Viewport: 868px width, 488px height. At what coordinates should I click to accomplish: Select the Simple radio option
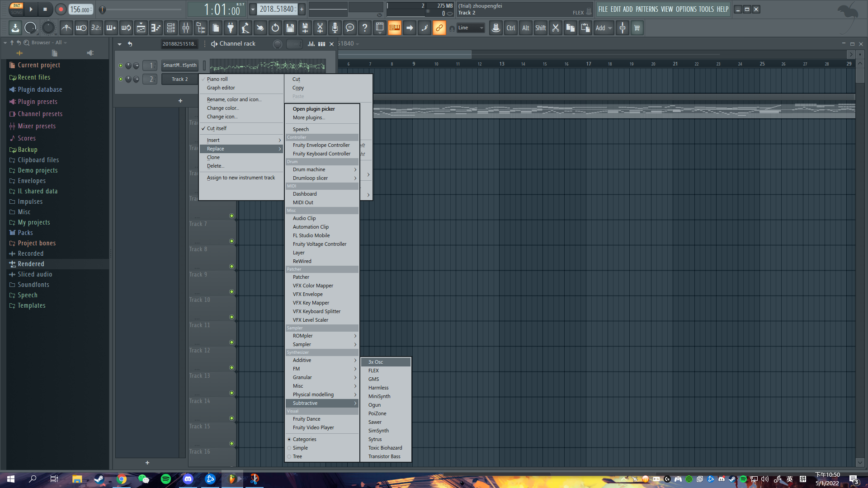(322, 448)
